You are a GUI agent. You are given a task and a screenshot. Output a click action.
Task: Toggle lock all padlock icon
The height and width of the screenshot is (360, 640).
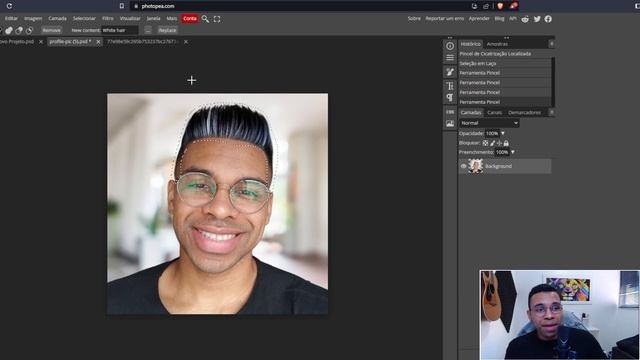pos(506,143)
